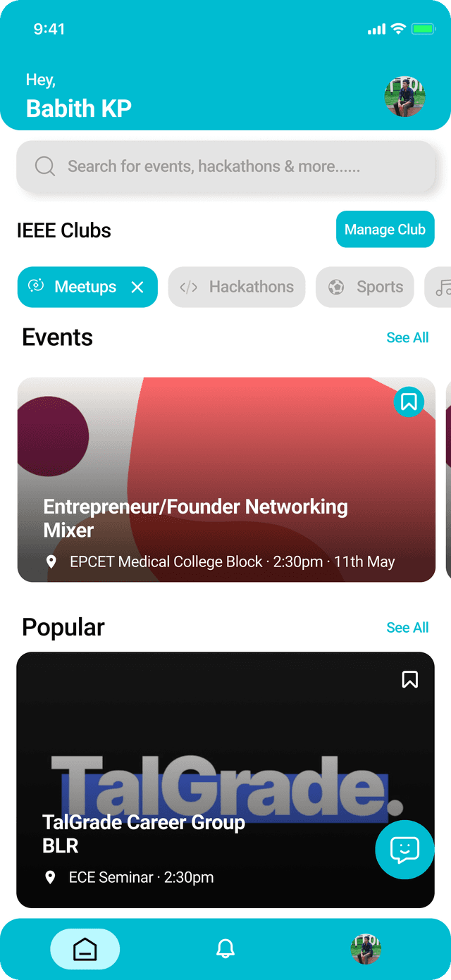Image resolution: width=451 pixels, height=980 pixels.
Task: Open the chat assistant floating button
Action: (404, 850)
